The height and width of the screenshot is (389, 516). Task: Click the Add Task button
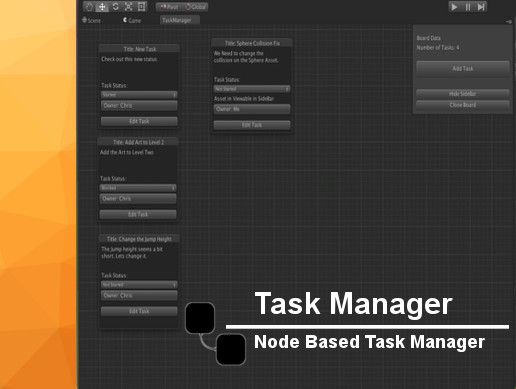point(463,69)
